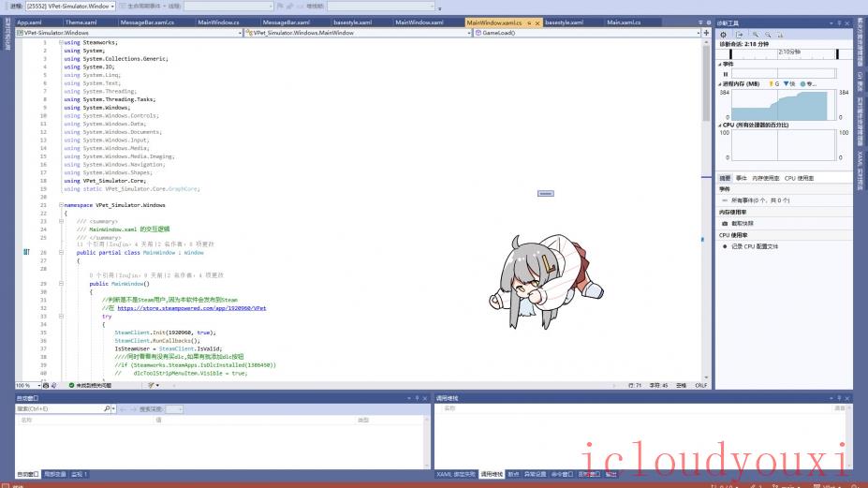
Task: Zoom in on diagnostic timeline
Action: pos(756,35)
